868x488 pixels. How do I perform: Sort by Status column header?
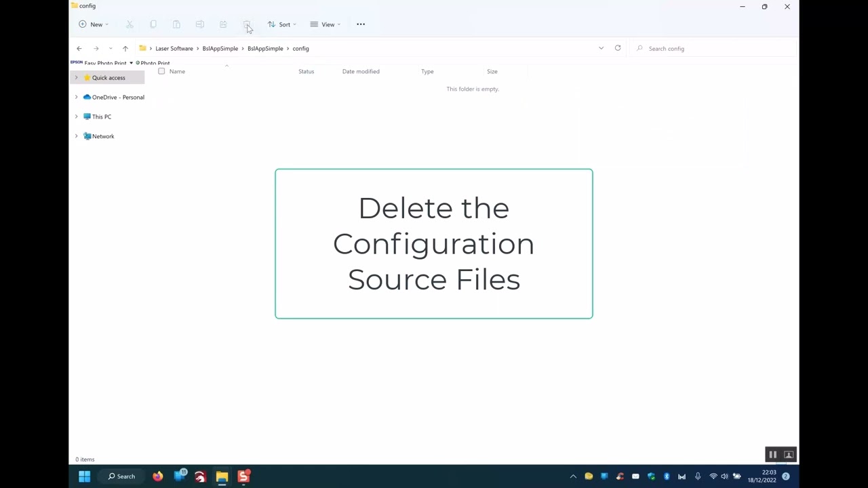point(306,71)
